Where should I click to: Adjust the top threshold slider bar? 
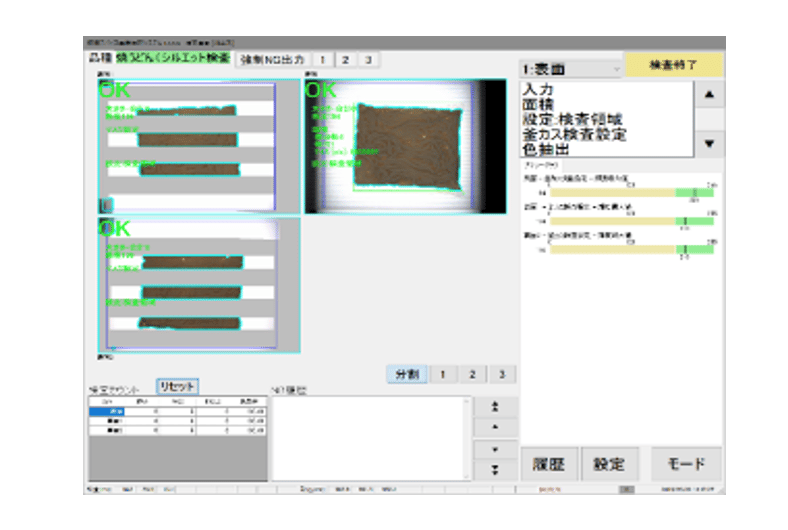pos(631,193)
